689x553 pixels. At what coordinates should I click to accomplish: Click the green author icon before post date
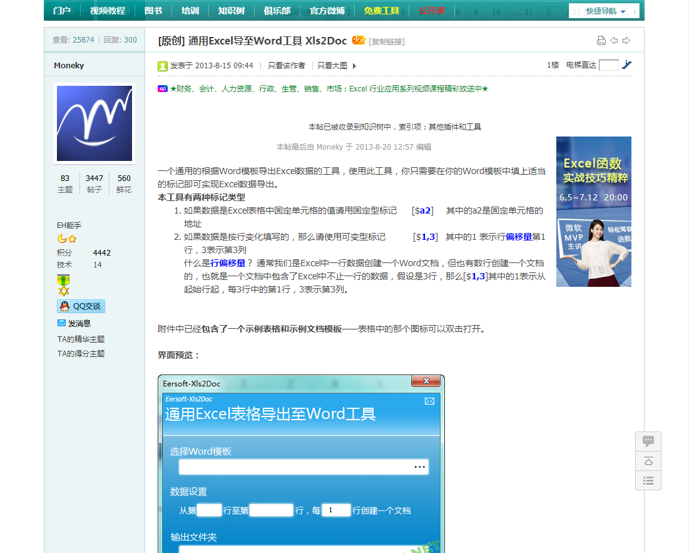coord(163,66)
